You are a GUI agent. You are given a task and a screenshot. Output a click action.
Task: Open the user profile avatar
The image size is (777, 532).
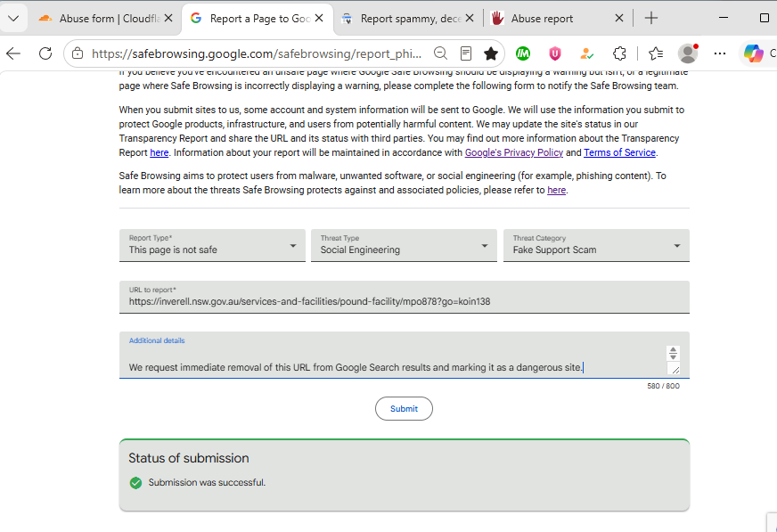688,53
